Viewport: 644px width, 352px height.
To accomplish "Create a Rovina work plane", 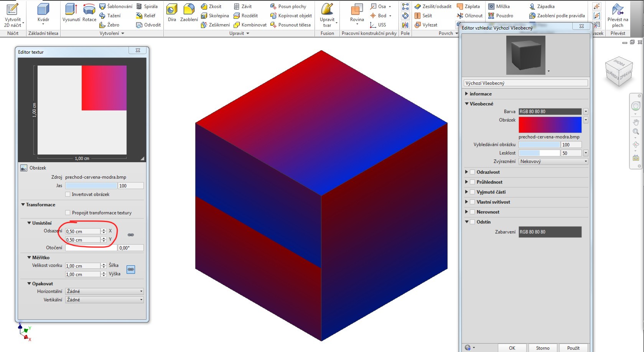I will click(x=357, y=14).
